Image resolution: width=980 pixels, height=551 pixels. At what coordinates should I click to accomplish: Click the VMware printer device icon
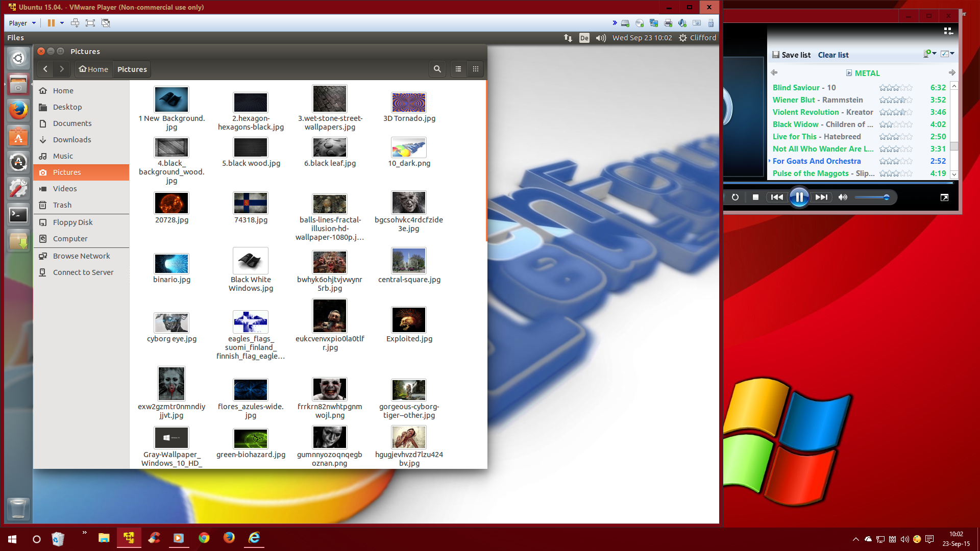(668, 23)
